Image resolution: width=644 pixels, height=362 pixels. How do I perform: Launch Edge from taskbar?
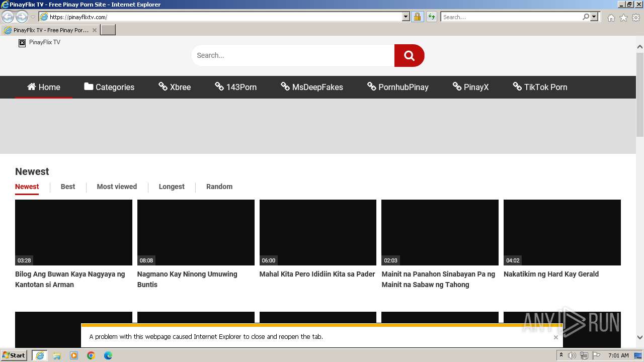[x=108, y=355]
